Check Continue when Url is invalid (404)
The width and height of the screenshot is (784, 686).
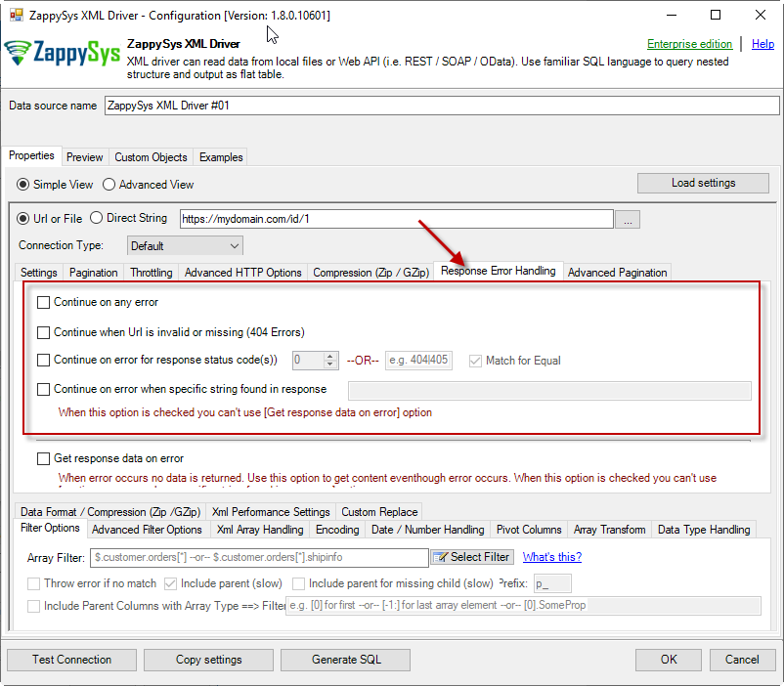[43, 332]
